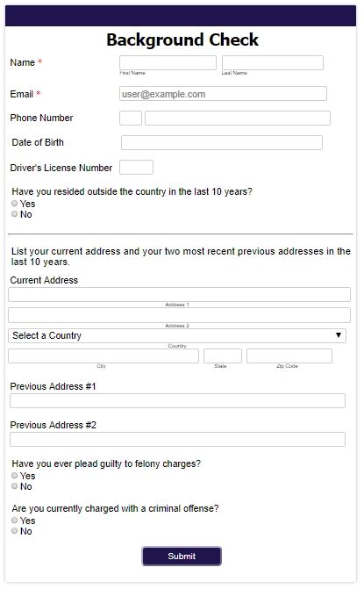
Task: Focus the Email field with user@example.com placeholder
Action: tap(224, 94)
